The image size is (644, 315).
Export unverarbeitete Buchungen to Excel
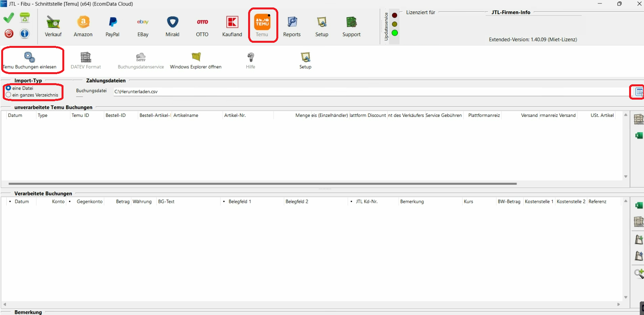tap(639, 136)
